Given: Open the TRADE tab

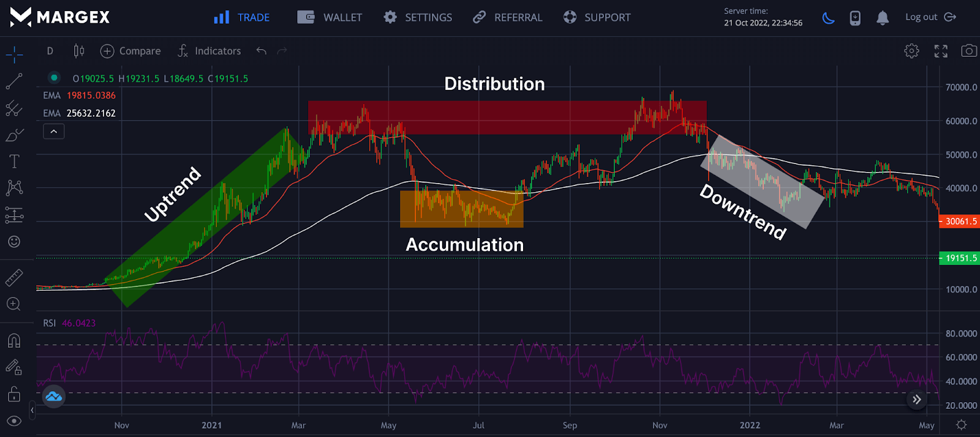Looking at the screenshot, I should (241, 18).
